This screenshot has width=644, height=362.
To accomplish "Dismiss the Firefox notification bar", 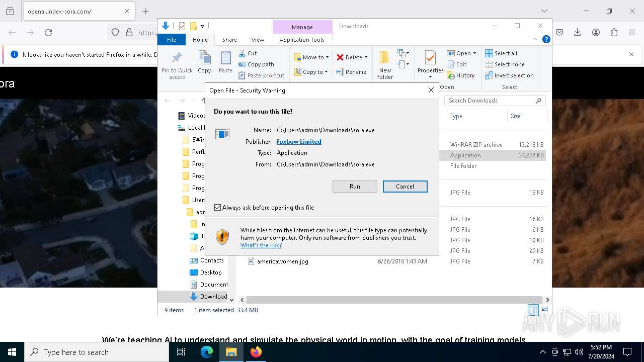I will point(631,54).
